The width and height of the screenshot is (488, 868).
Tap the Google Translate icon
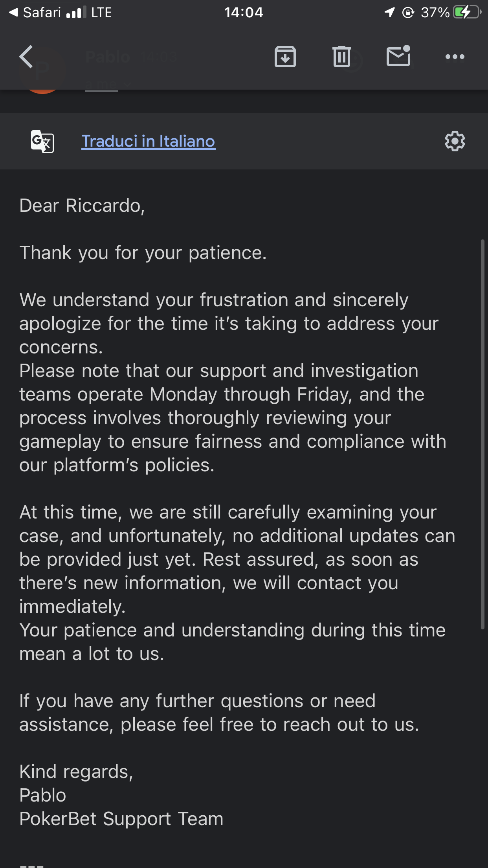point(42,141)
